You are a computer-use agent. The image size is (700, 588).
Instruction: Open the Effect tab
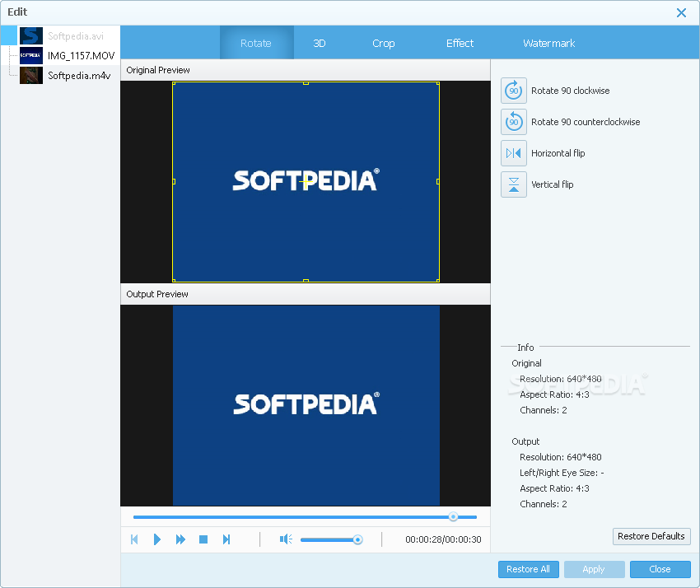click(460, 43)
